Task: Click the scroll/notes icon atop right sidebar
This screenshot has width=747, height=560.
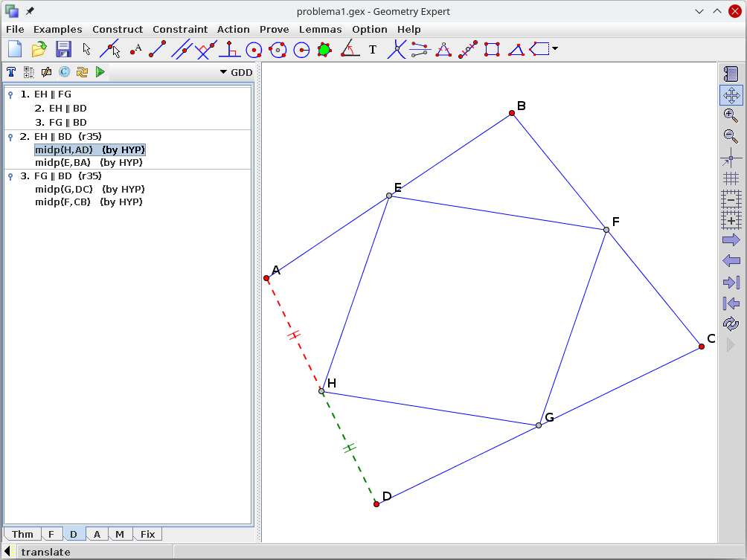Action: (731, 74)
